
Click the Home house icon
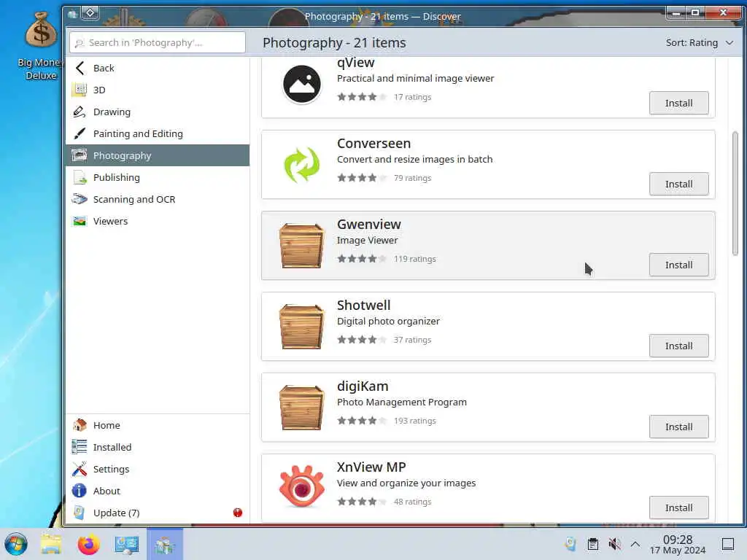pyautogui.click(x=80, y=425)
